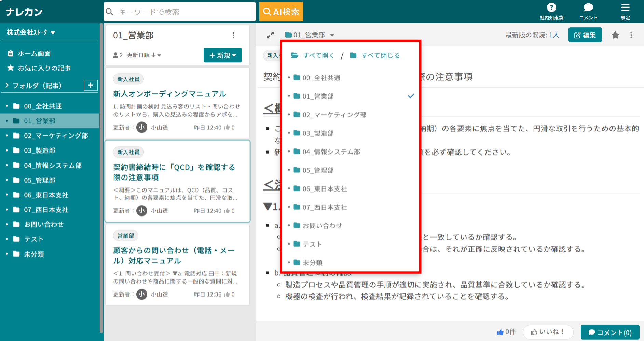Open 設定 via the hamburger icon
The width and height of the screenshot is (644, 341).
(625, 8)
